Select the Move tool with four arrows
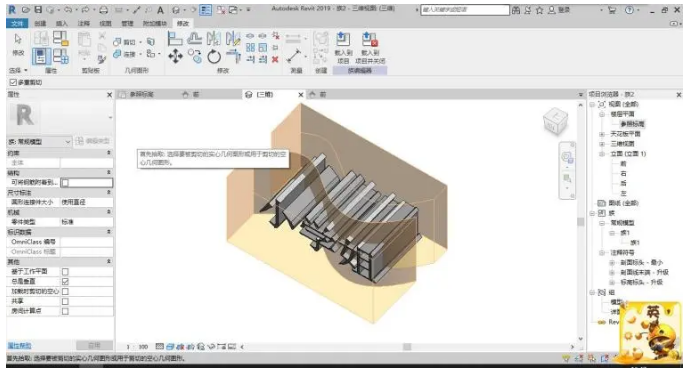Screen dimensions: 689x371 [175, 56]
